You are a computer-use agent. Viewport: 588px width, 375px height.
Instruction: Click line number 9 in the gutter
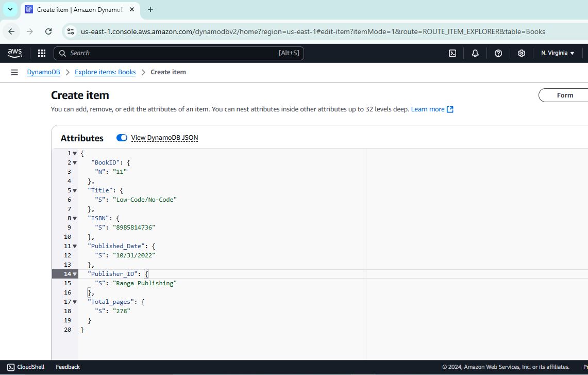tap(70, 227)
